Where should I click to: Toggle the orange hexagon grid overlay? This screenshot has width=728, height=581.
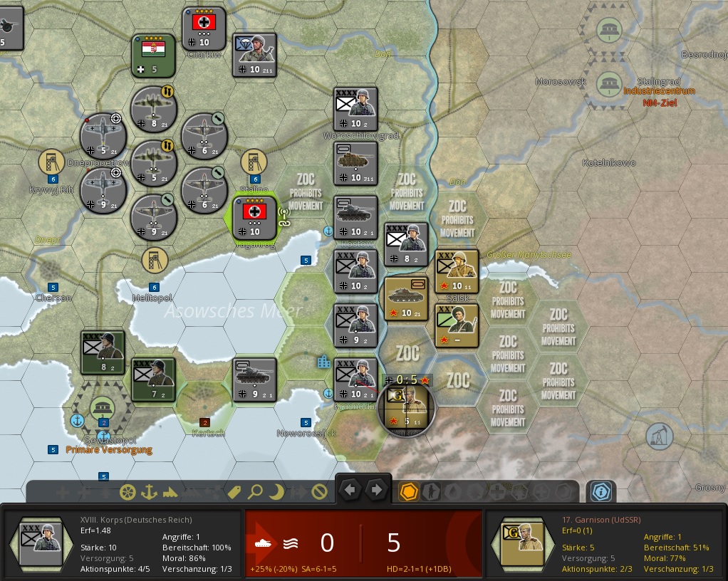[409, 492]
